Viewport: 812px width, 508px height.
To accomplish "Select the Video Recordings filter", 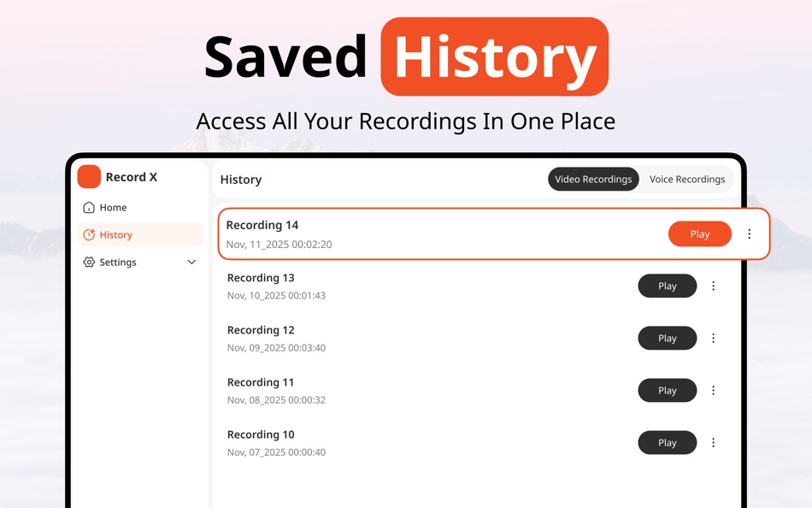I will pos(593,179).
